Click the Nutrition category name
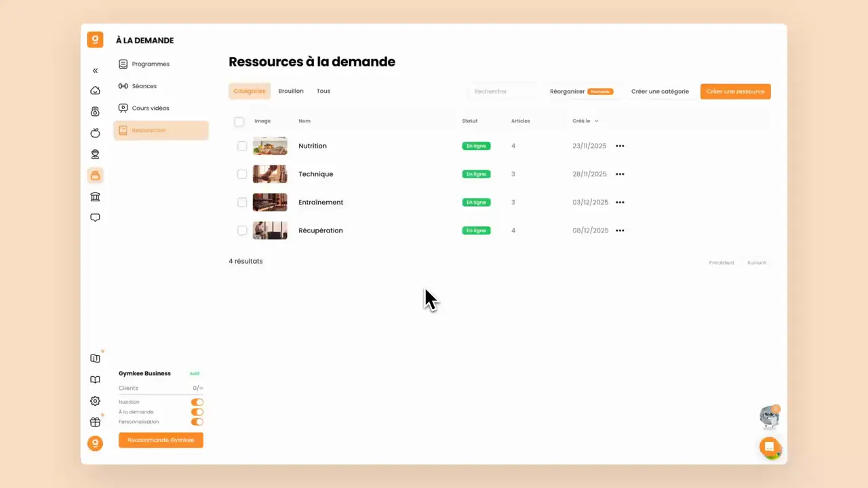Viewport: 868px width, 488px height. (x=313, y=146)
